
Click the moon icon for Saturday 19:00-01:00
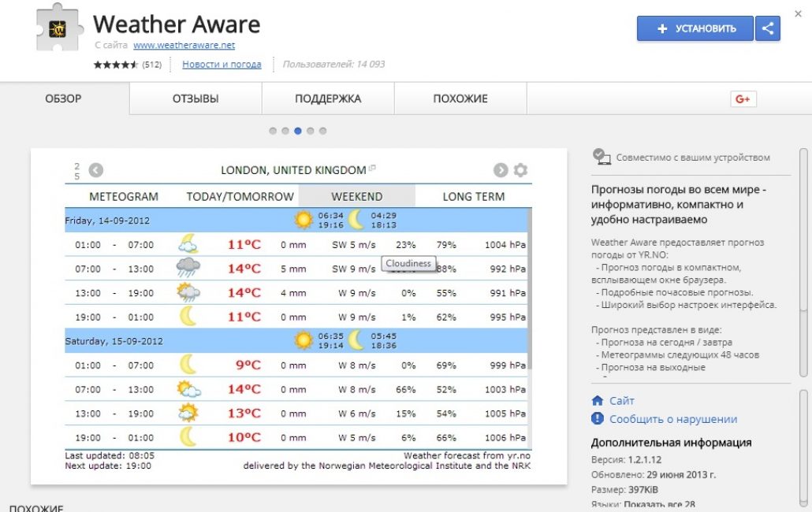click(188, 437)
